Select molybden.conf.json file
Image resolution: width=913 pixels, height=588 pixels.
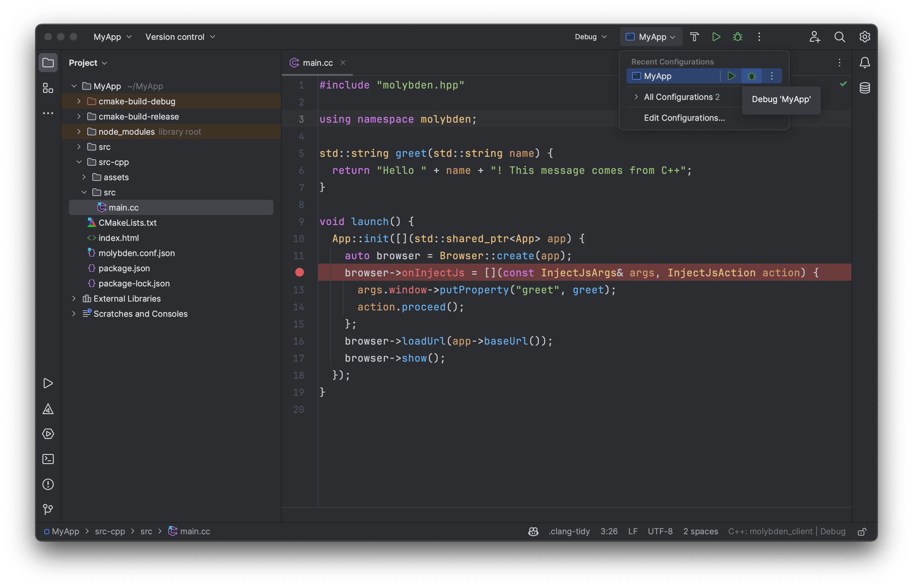tap(136, 253)
